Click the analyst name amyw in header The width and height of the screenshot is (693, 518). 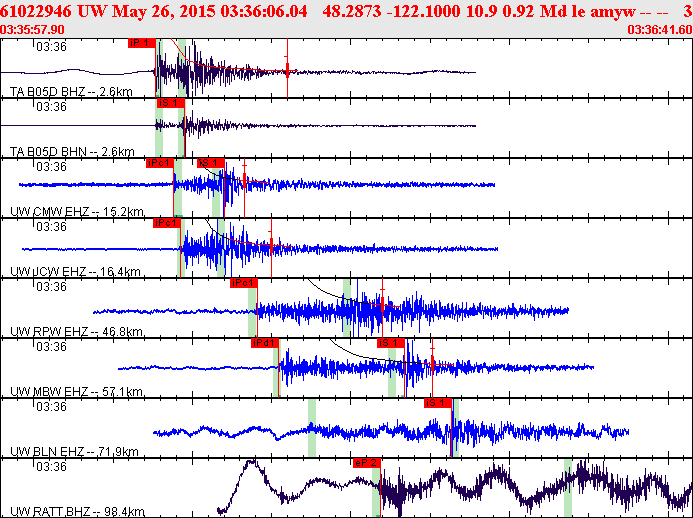pyautogui.click(x=613, y=11)
